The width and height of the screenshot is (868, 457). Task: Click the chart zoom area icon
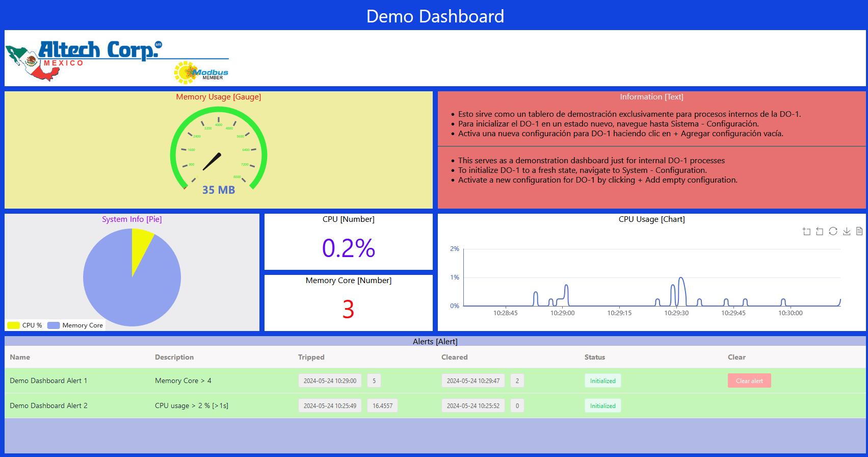tap(806, 232)
